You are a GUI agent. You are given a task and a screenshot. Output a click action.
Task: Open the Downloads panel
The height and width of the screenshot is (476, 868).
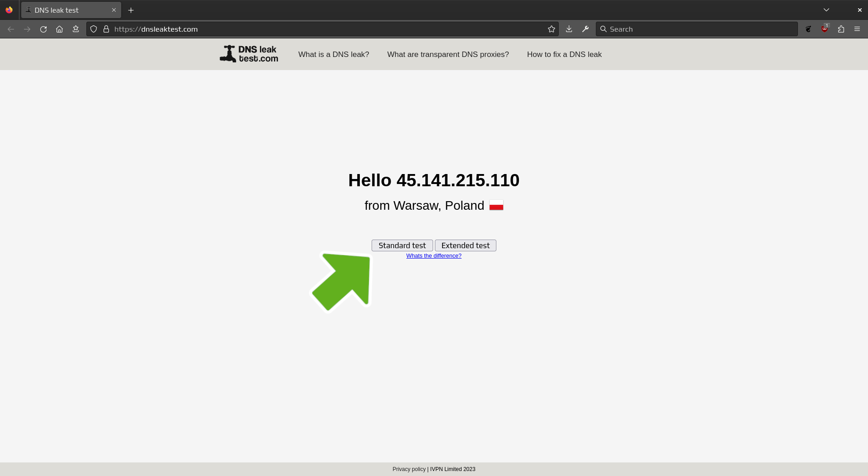click(x=569, y=29)
